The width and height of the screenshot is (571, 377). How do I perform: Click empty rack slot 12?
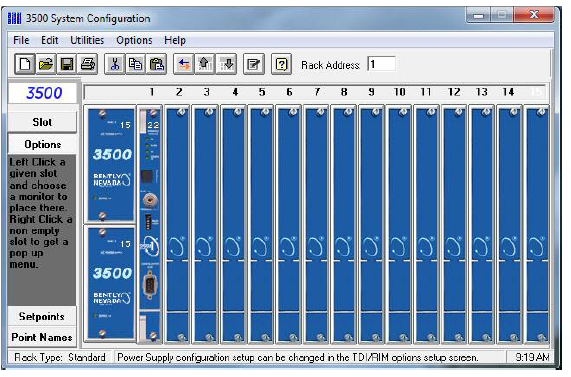pyautogui.click(x=455, y=224)
